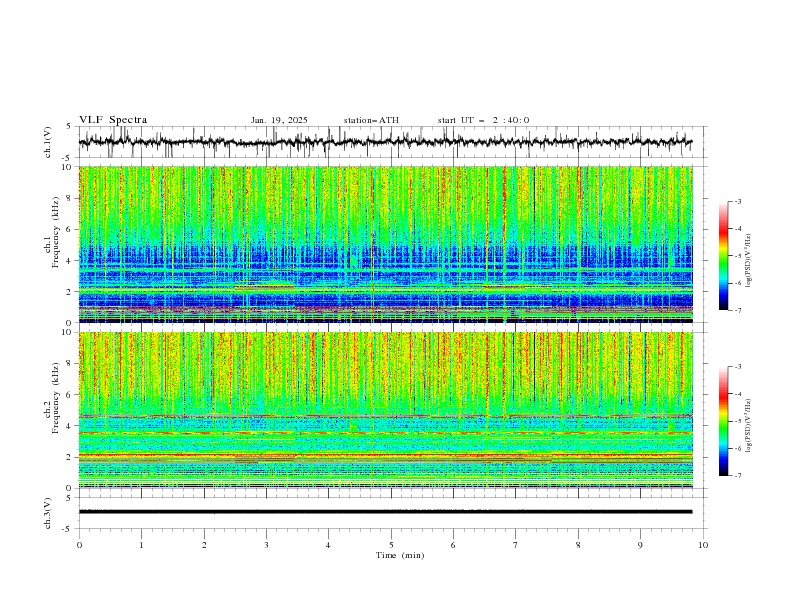
Task: Click the "station=ATH" header label
Action: pos(371,120)
